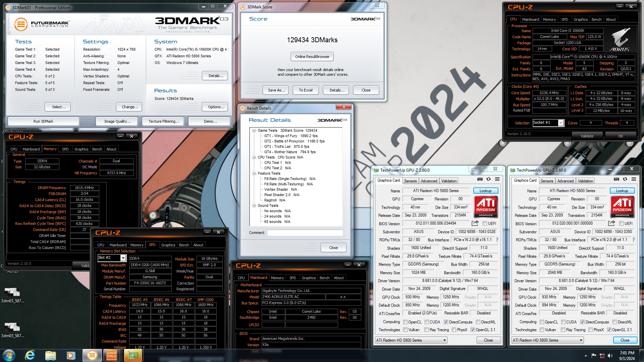The image size is (644, 362).
Task: Select GT1 - Wings of Fury result row
Action: 290,136
